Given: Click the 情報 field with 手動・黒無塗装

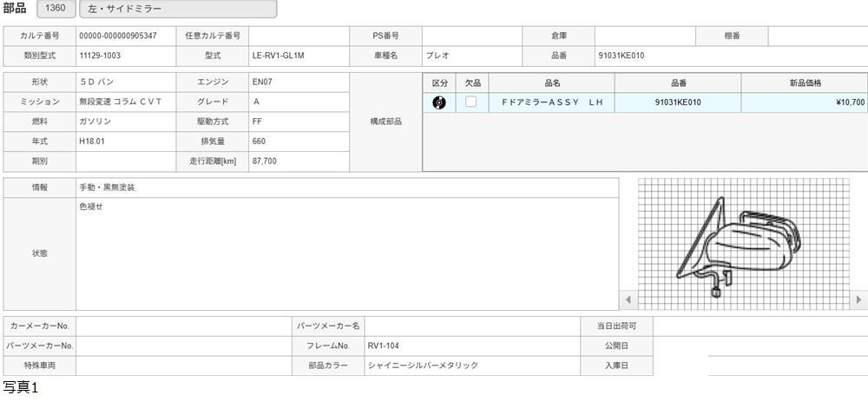Looking at the screenshot, I should click(347, 188).
